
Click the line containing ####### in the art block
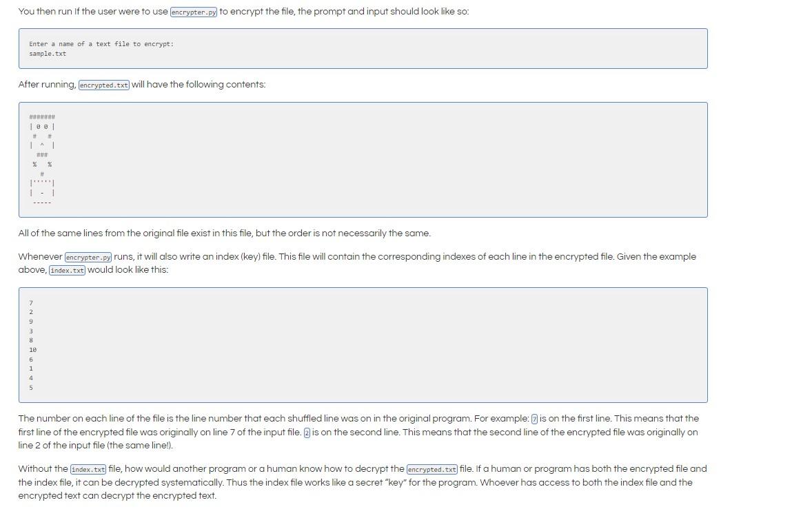pyautogui.click(x=41, y=117)
